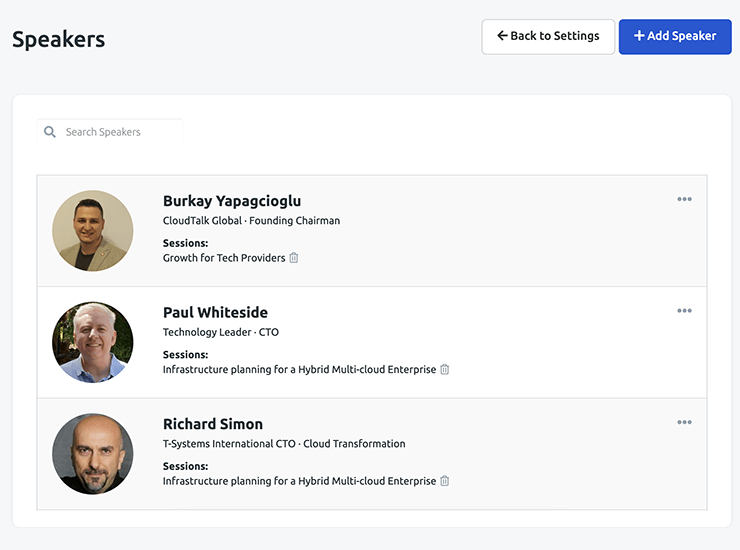740x550 pixels.
Task: Show the ellipsis options for Richard Simon
Action: point(684,423)
